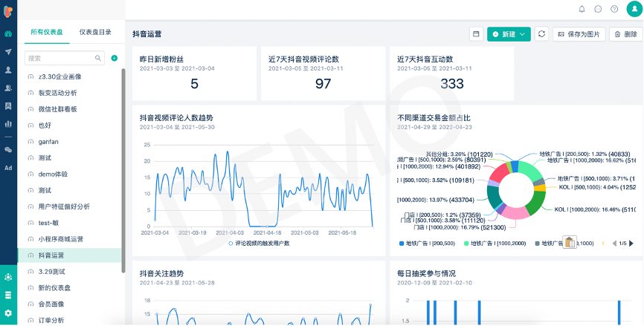The image size is (644, 326).
Task: Click the 昨日新增粉丝 card title
Action: click(161, 59)
